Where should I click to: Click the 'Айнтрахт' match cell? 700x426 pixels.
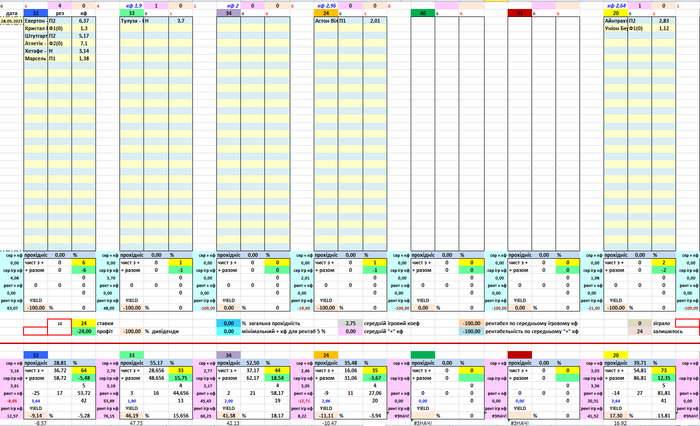tap(616, 21)
